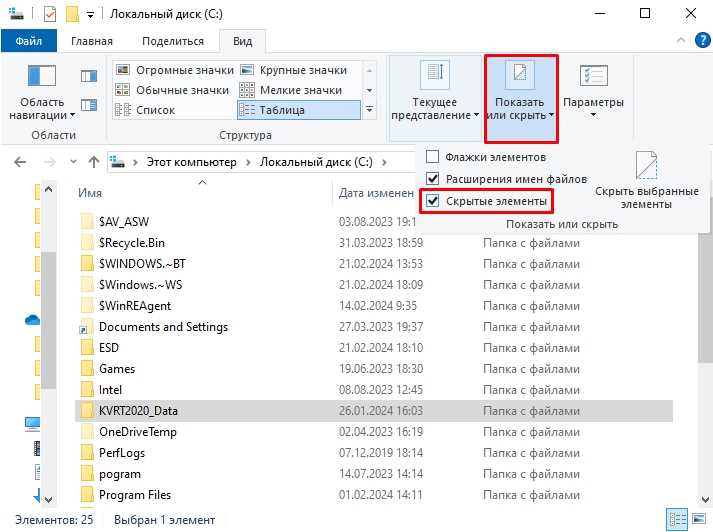Expand the layout gallery more arrow

pos(370,110)
